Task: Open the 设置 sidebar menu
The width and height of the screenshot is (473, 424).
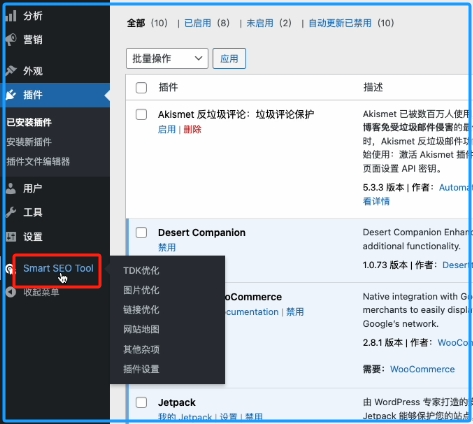Action: point(32,237)
